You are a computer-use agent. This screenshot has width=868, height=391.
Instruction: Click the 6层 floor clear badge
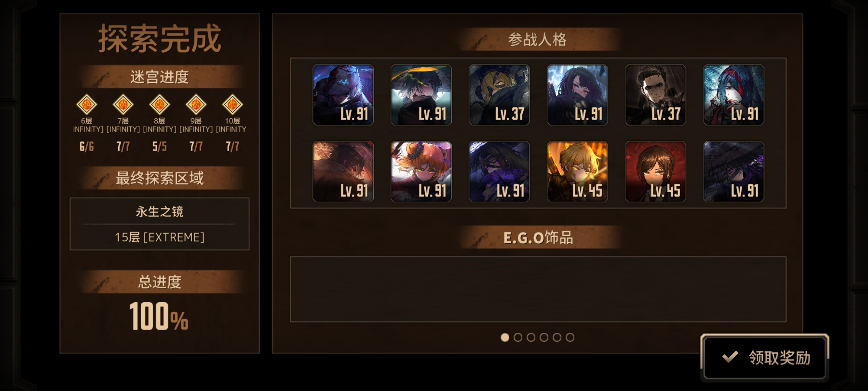[86, 105]
